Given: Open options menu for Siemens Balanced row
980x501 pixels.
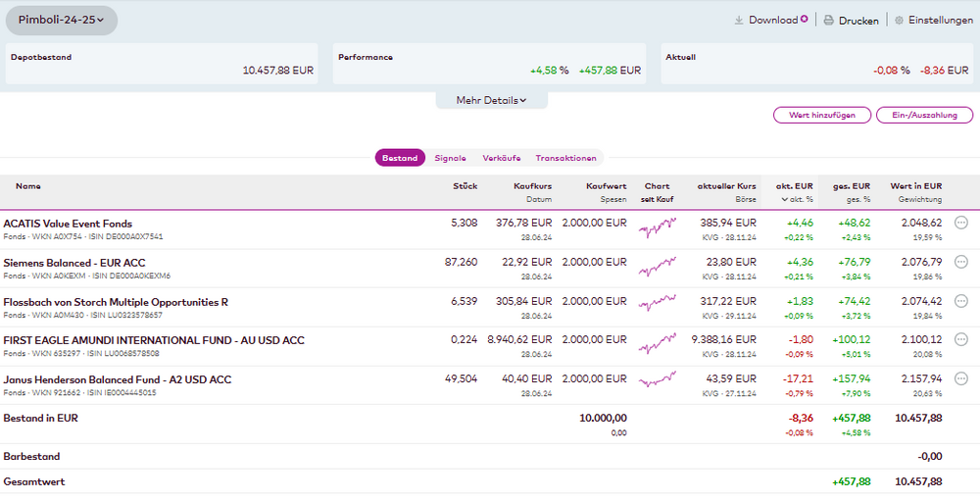Looking at the screenshot, I should (x=961, y=262).
